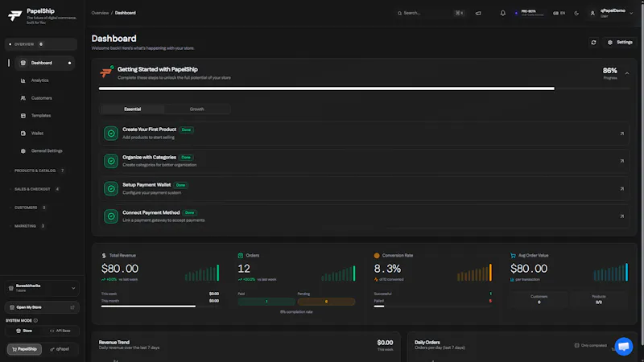644x362 pixels.
Task: Click Connect Payment Method checkmark
Action: coord(111,216)
